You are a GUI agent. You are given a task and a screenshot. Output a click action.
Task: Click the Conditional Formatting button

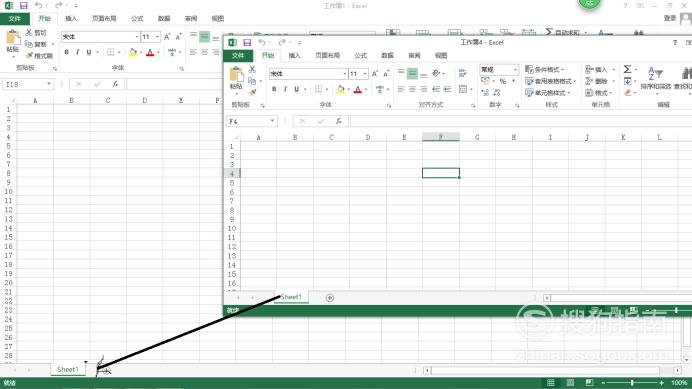(545, 70)
